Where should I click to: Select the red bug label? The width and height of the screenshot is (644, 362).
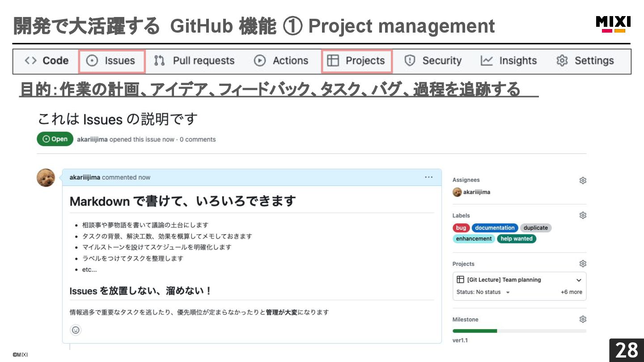[x=461, y=228]
